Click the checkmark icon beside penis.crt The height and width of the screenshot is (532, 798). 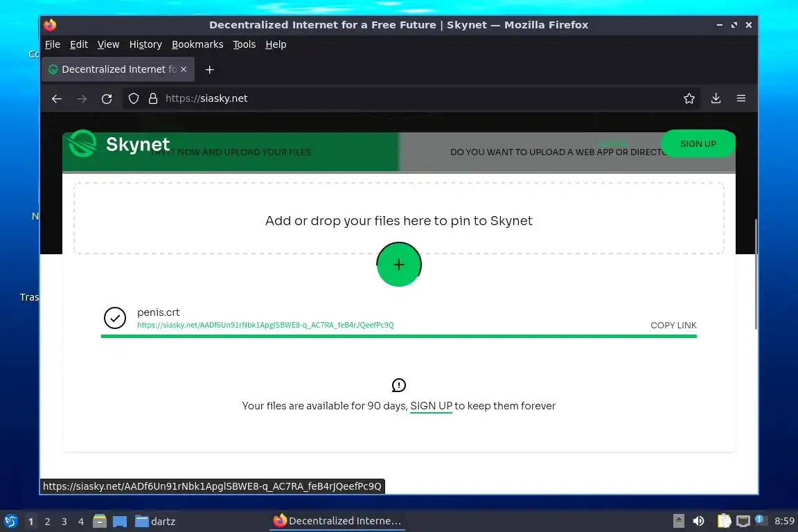point(115,318)
